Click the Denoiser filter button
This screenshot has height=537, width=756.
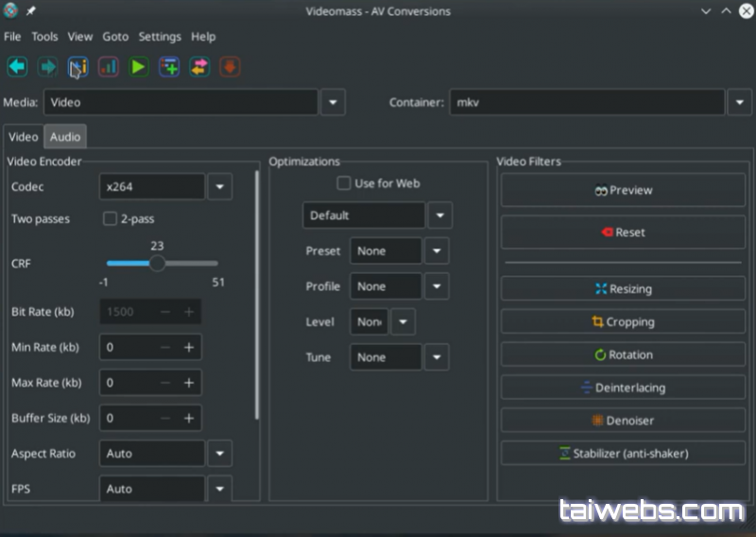click(x=623, y=421)
